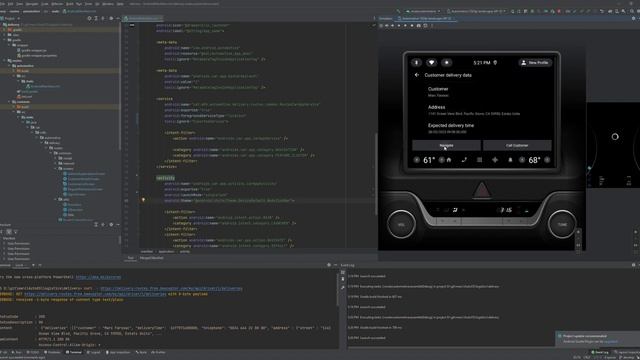The image size is (640, 360).
Task: Open the device selector dropdown
Action: click(476, 11)
